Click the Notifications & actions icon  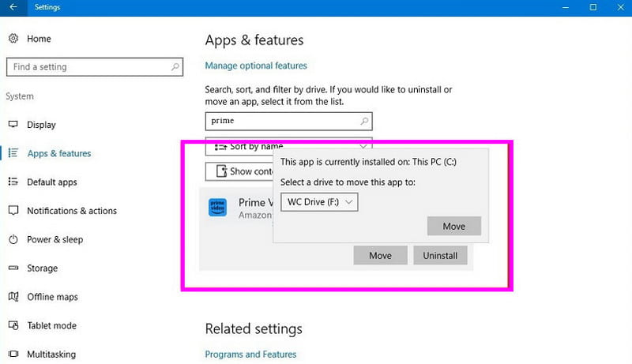click(x=13, y=210)
